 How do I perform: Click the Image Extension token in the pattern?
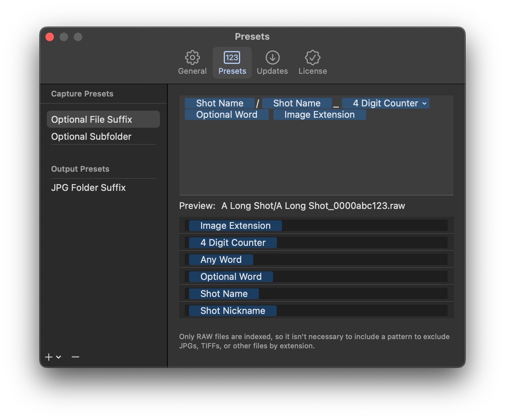[319, 114]
